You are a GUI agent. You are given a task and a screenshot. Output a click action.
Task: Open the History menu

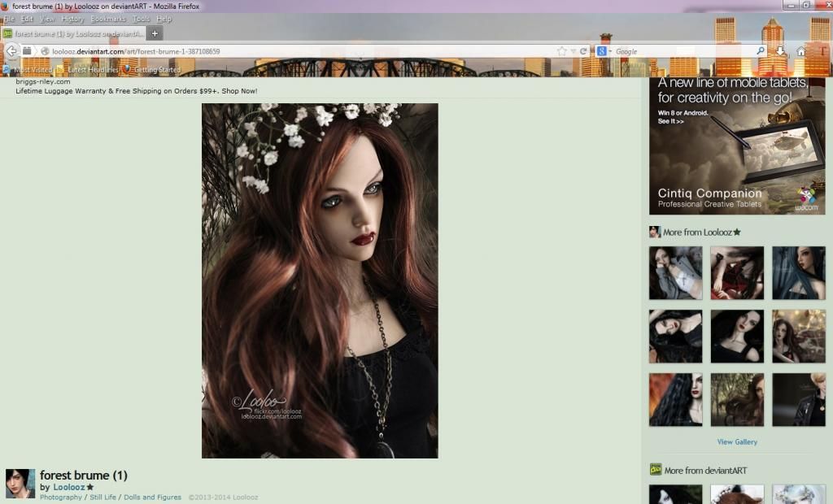(x=72, y=19)
